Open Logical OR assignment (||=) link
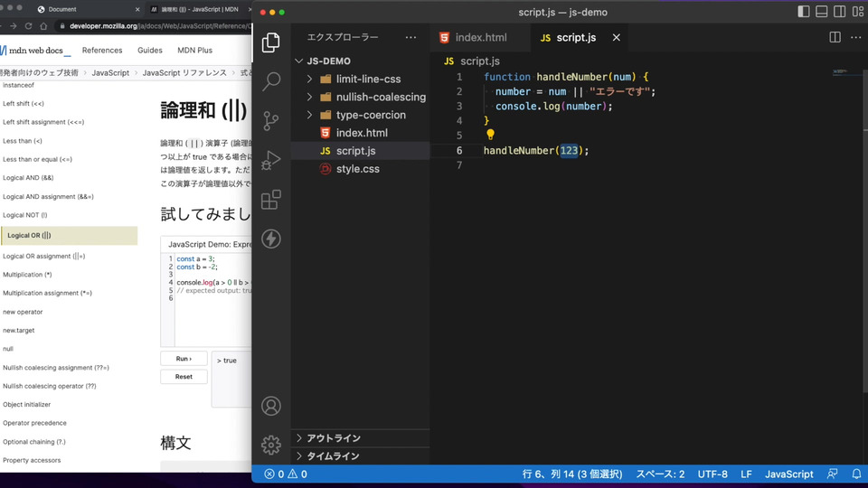Screen dimensions: 868x488 tap(43, 256)
